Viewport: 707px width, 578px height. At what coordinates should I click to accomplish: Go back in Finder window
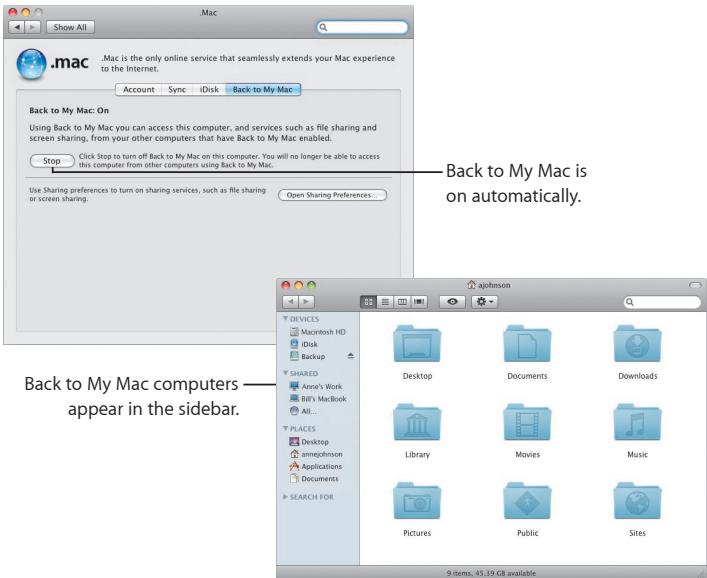290,302
